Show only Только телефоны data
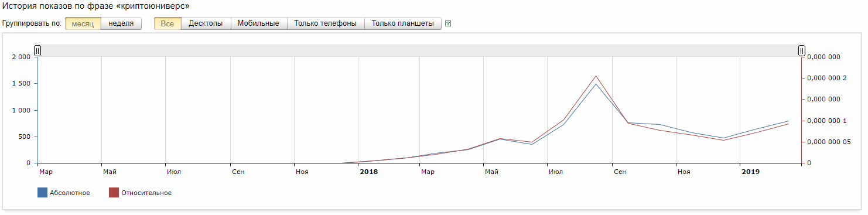This screenshot has height=215, width=868. [325, 23]
